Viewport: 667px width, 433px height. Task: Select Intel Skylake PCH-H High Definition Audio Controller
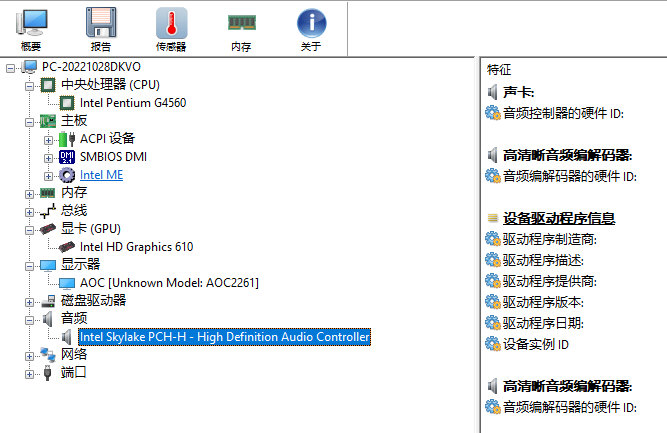[x=225, y=337]
